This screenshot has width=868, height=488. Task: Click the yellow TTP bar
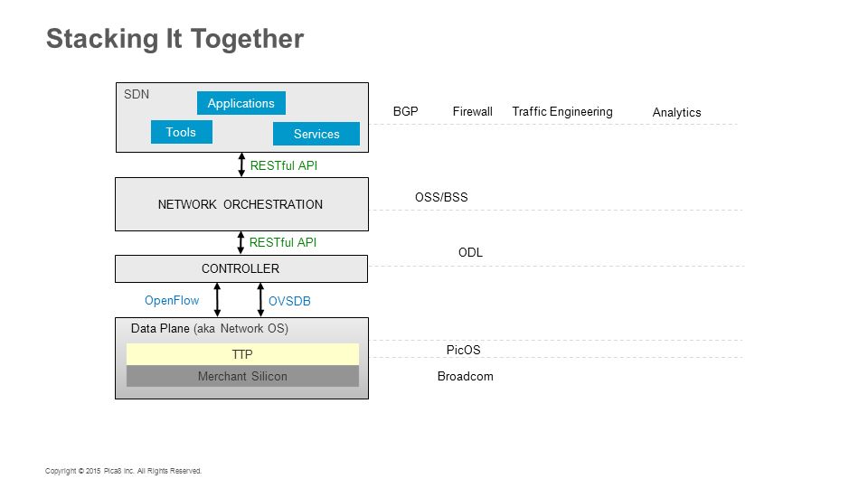(242, 354)
